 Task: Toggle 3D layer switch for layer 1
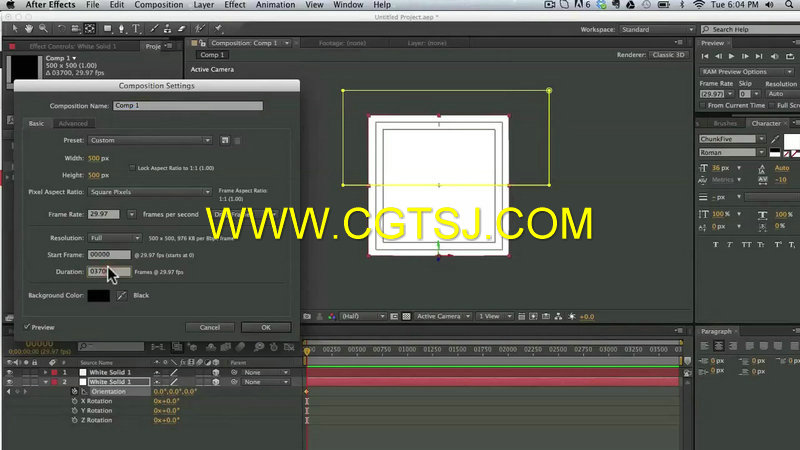216,372
